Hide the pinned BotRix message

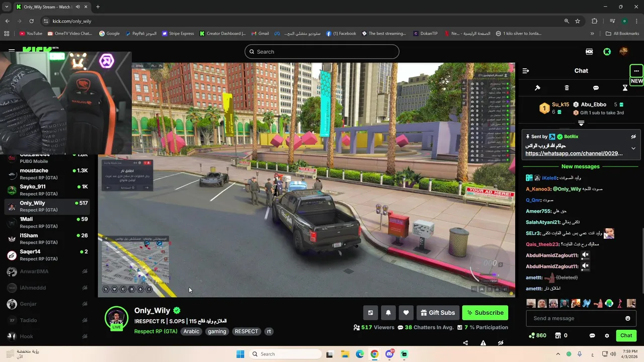tap(633, 137)
